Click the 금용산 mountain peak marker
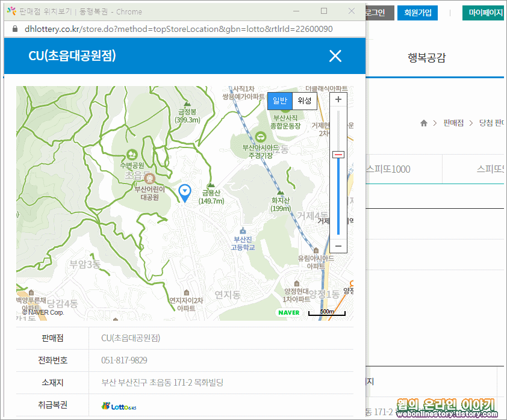 tap(211, 185)
